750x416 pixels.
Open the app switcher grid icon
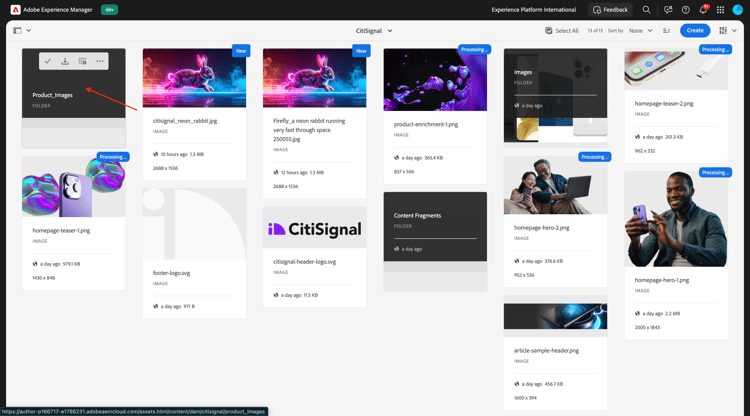720,10
